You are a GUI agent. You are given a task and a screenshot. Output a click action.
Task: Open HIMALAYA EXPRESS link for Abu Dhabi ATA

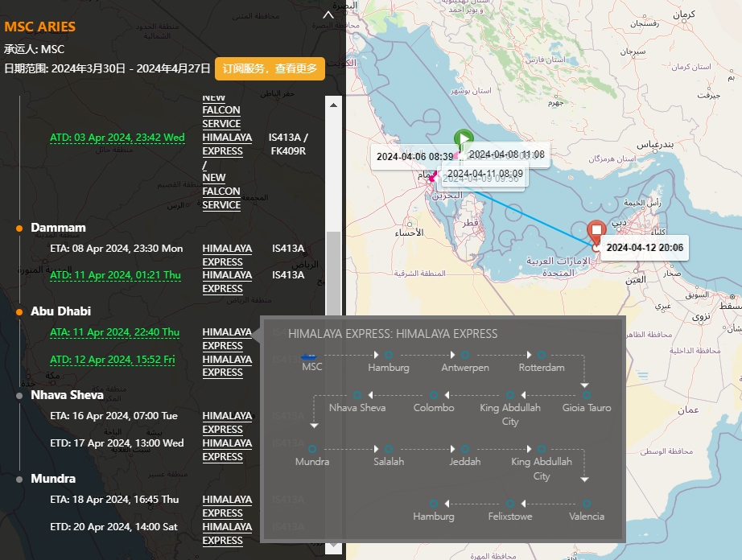(227, 339)
